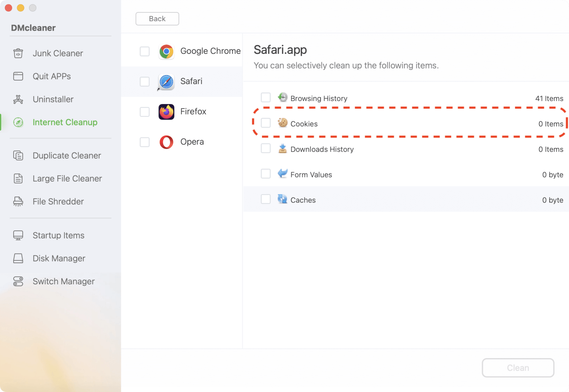Check the Caches checkbox
Viewport: 569px width, 392px height.
[265, 199]
